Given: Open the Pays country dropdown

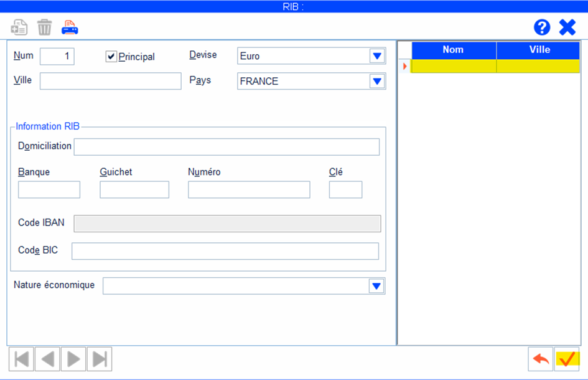Looking at the screenshot, I should coord(377,82).
